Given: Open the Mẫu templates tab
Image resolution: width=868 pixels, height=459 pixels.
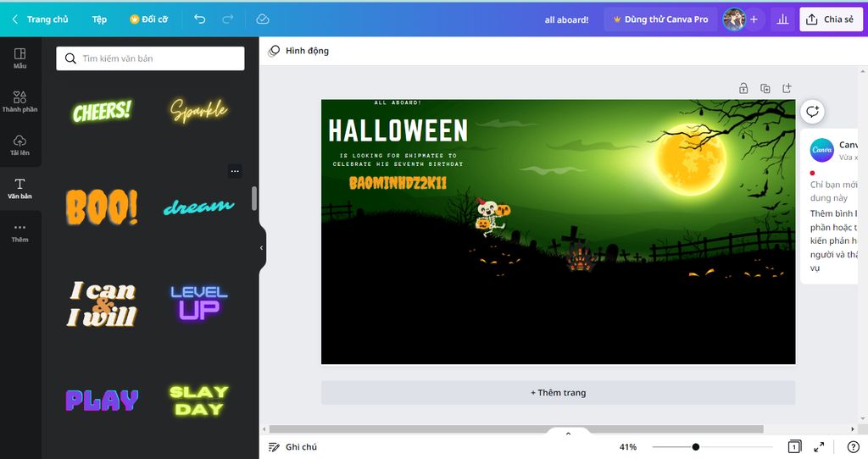Looking at the screenshot, I should pyautogui.click(x=20, y=58).
